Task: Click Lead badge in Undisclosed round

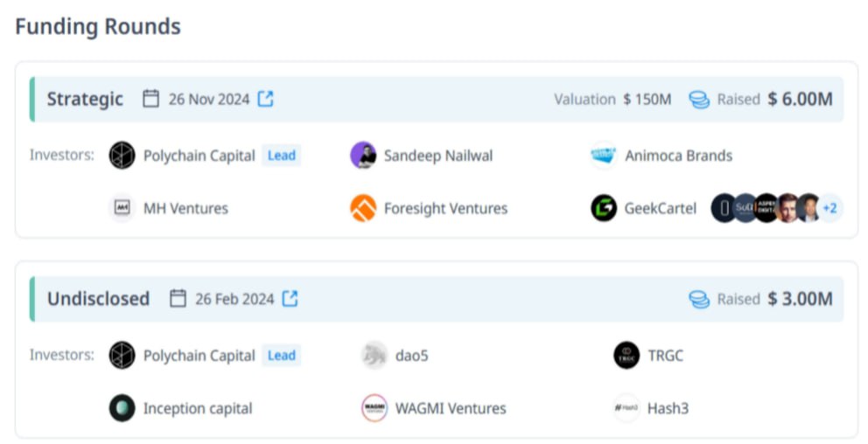Action: 282,355
